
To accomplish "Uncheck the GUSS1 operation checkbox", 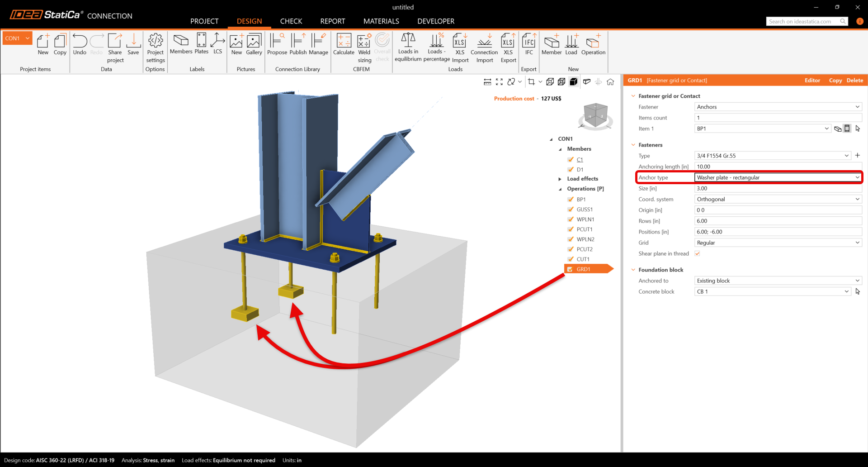I will [x=571, y=210].
